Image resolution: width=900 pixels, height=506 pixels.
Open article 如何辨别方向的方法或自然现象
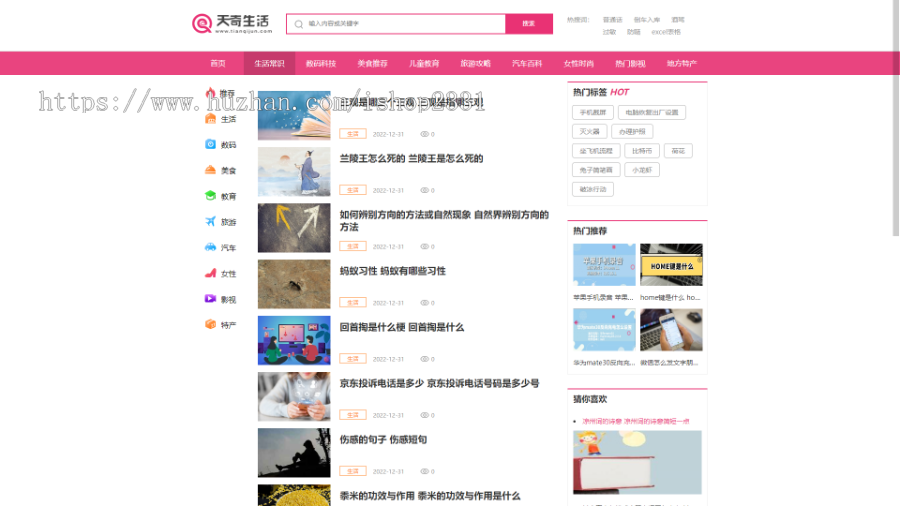pyautogui.click(x=444, y=221)
